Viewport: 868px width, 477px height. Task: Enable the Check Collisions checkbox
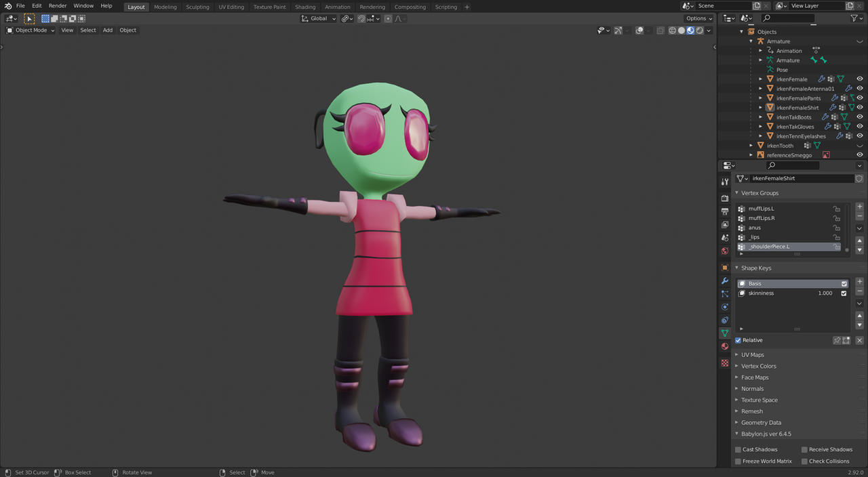(805, 461)
